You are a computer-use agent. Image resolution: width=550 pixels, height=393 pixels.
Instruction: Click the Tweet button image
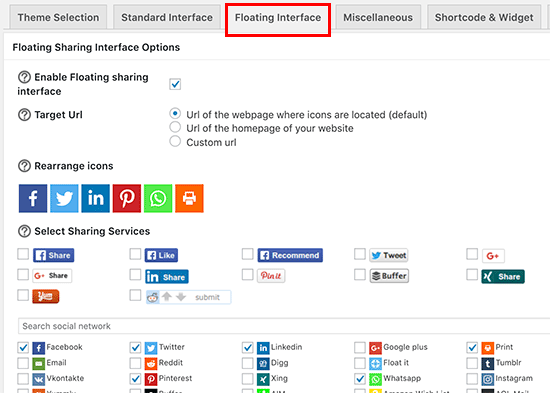(389, 255)
